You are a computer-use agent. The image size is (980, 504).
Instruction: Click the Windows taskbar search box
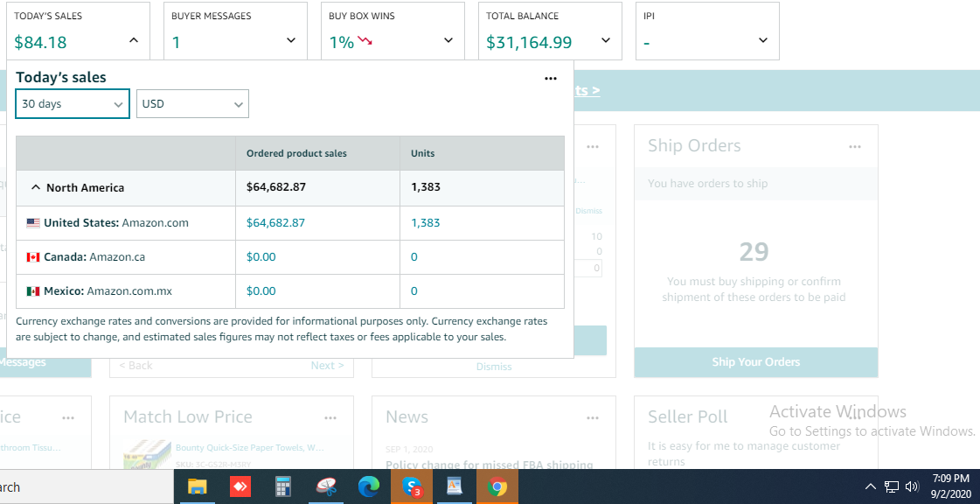[87, 486]
